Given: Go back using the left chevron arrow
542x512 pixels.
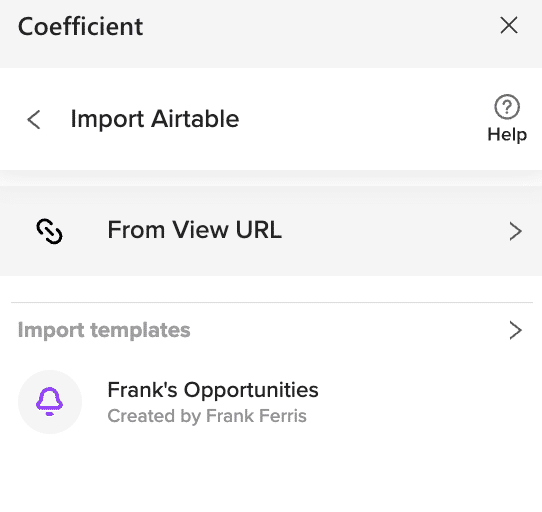Looking at the screenshot, I should click(x=34, y=120).
